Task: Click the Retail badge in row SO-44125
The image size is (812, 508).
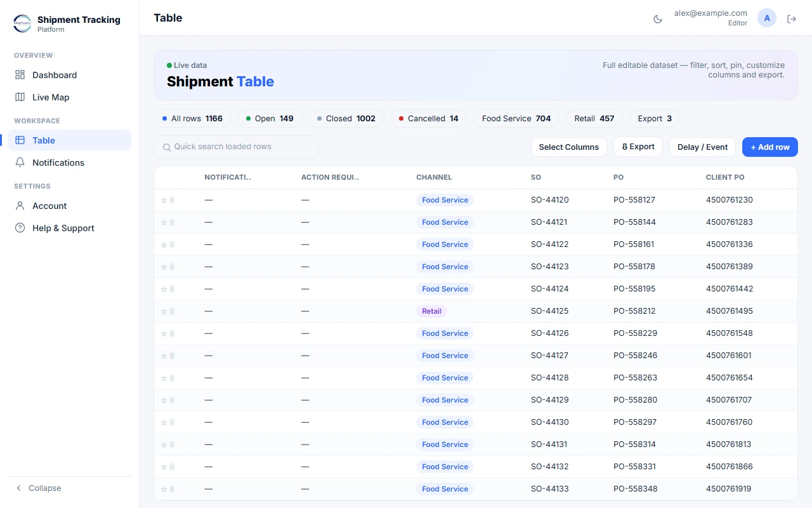Action: point(431,311)
